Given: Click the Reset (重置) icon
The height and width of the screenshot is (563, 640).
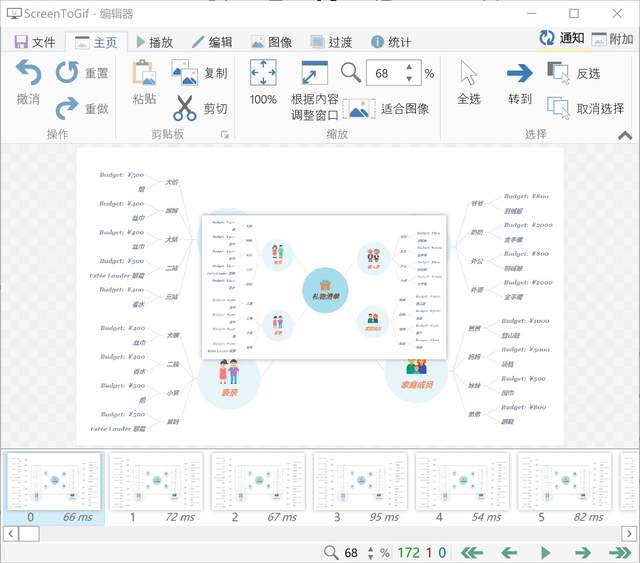Looking at the screenshot, I should (x=67, y=73).
